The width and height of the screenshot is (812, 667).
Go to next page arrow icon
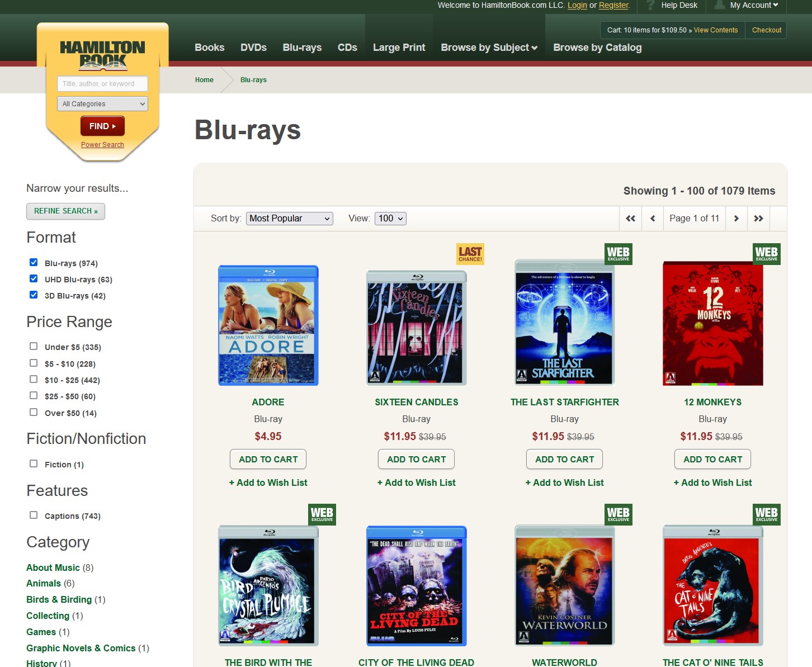point(737,219)
